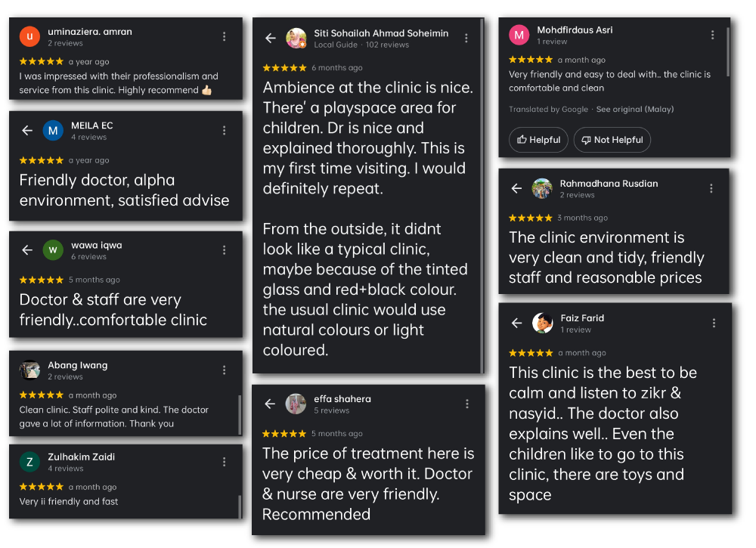Viewport: 756px width, 548px height.
Task: Open more options for Zulhakim Zaidi review
Action: tap(225, 462)
